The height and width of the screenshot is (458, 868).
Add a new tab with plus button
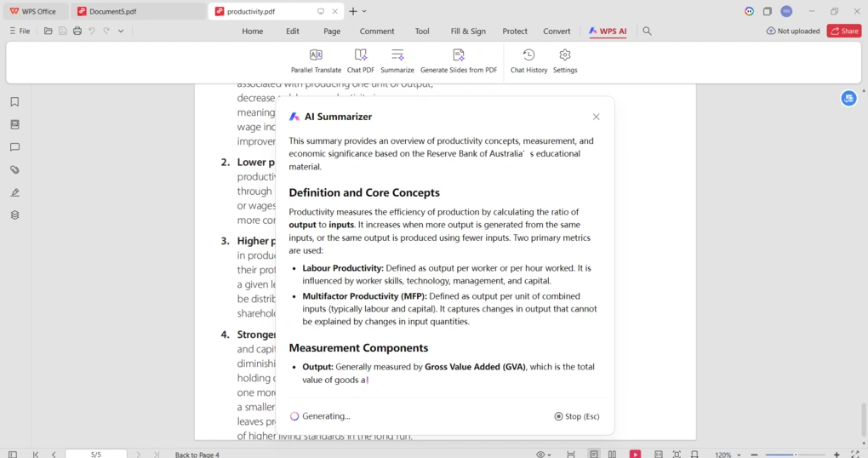352,11
